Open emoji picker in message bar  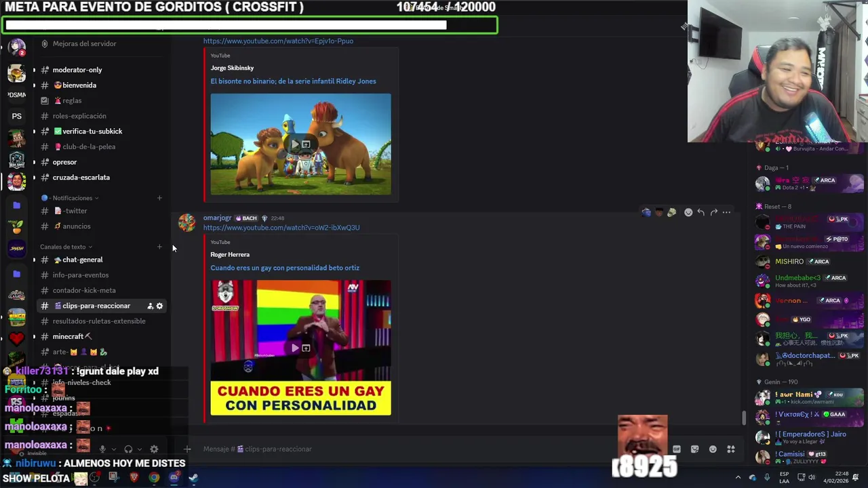[713, 449]
